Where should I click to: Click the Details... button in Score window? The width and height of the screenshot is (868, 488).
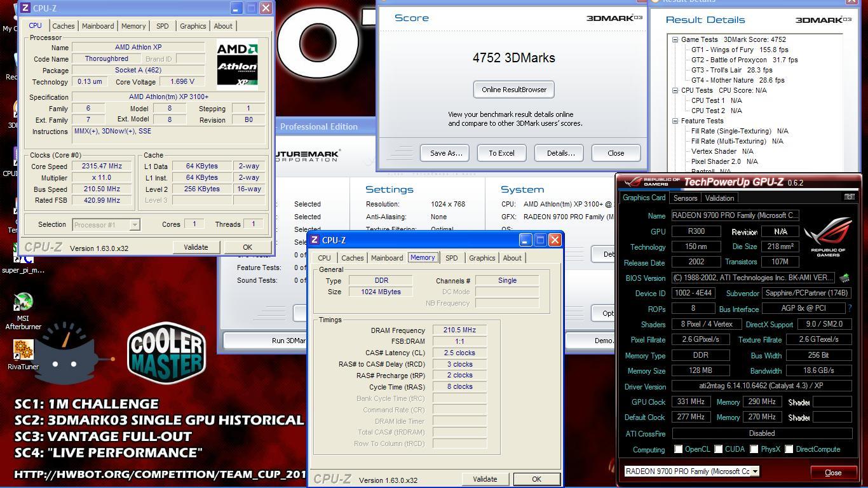point(560,153)
